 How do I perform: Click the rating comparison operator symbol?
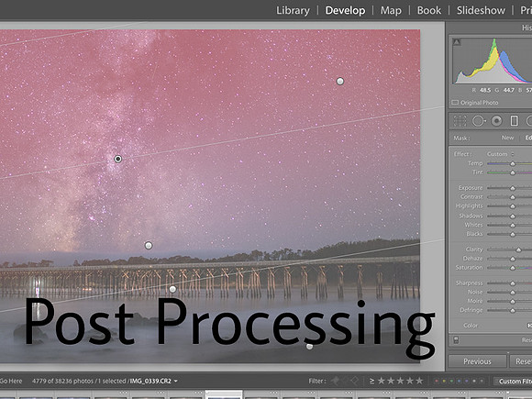[371, 381]
